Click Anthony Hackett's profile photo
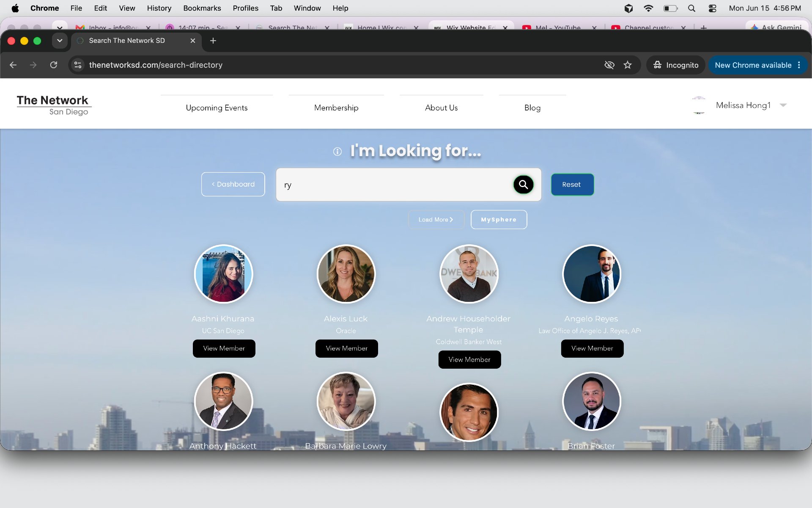The image size is (812, 508). (223, 401)
